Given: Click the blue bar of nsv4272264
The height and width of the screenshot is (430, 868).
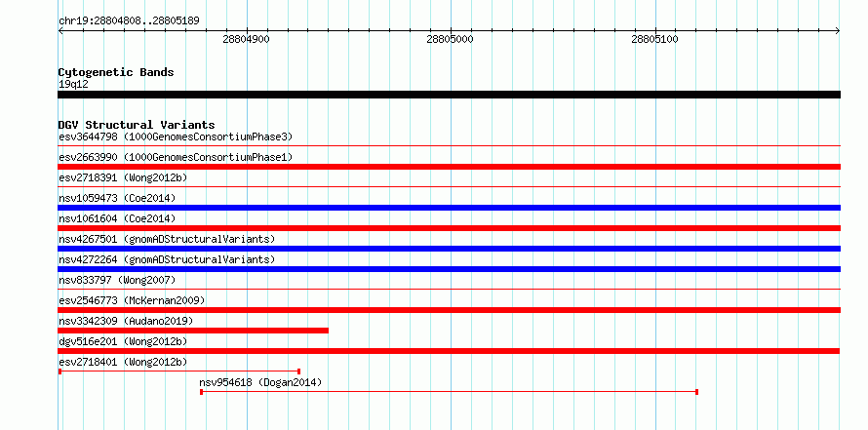Looking at the screenshot, I should coord(449,269).
